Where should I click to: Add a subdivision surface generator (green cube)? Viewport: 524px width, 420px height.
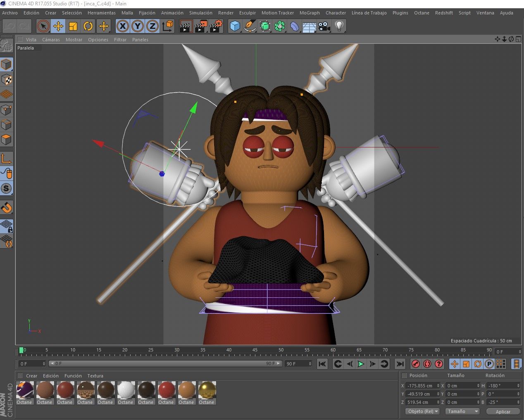tap(265, 26)
